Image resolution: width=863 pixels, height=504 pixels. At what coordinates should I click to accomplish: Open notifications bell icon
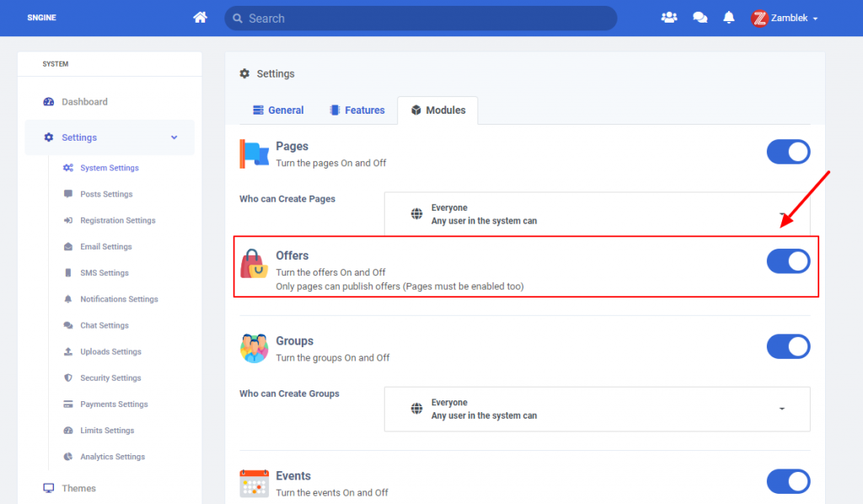[x=729, y=18]
